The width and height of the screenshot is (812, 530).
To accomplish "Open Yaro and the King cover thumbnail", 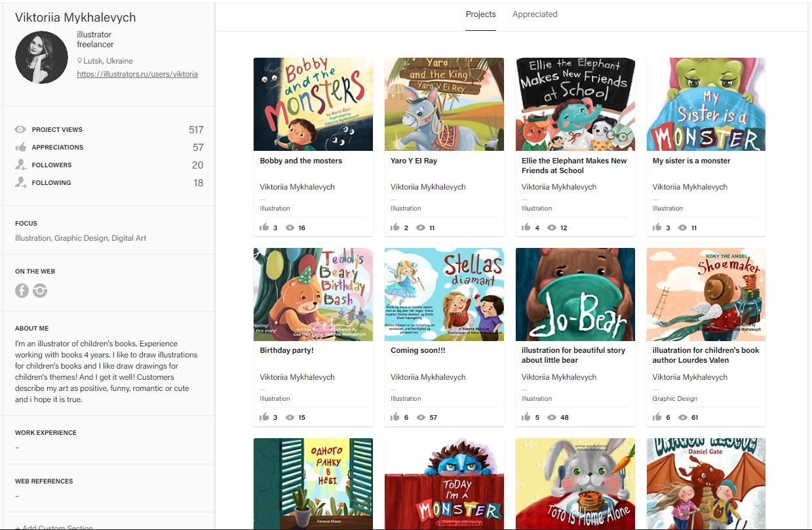I will point(444,104).
